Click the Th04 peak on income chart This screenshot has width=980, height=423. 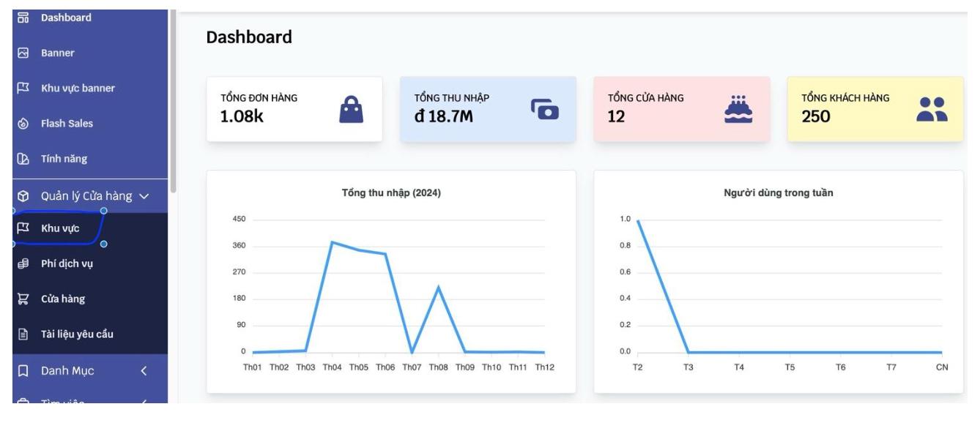(x=332, y=242)
